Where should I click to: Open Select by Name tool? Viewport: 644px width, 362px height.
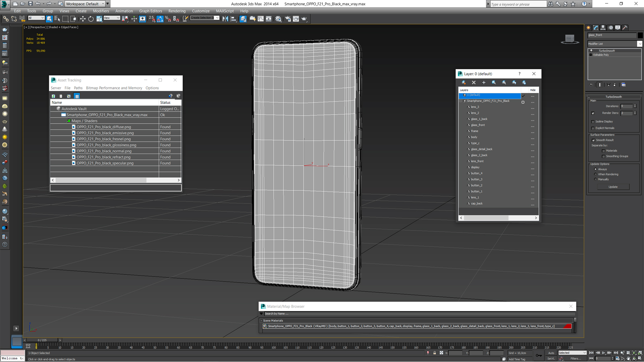pos(57,19)
